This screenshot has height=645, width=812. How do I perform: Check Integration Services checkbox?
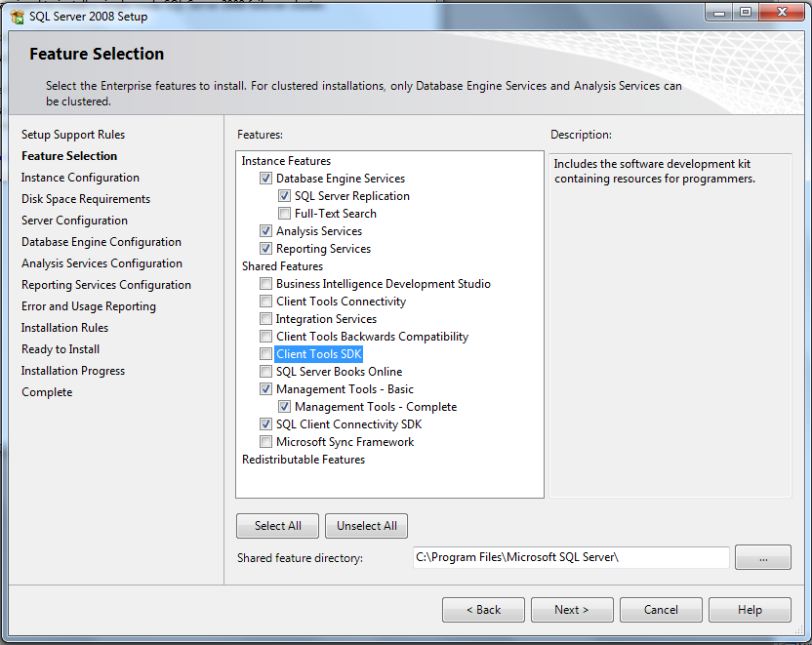pyautogui.click(x=265, y=319)
